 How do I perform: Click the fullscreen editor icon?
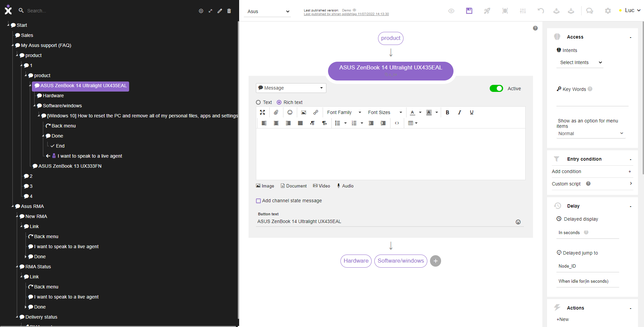[x=263, y=112]
